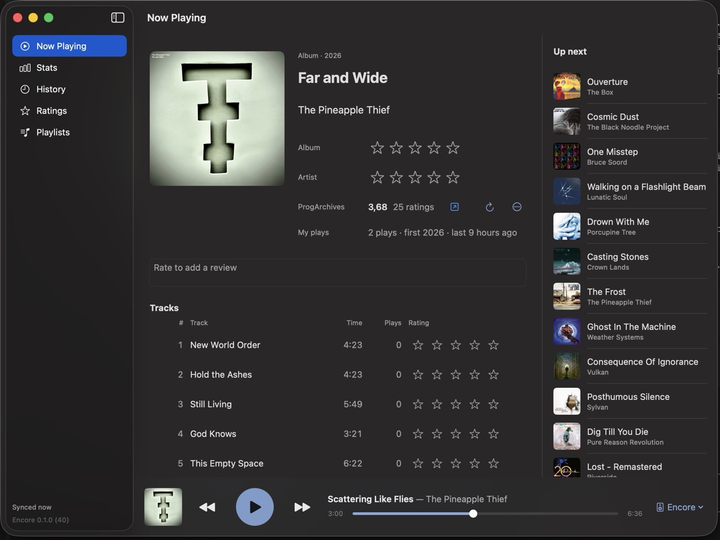The width and height of the screenshot is (720, 540).
Task: Select Casting Stones by Crown Lands
Action: 630,261
